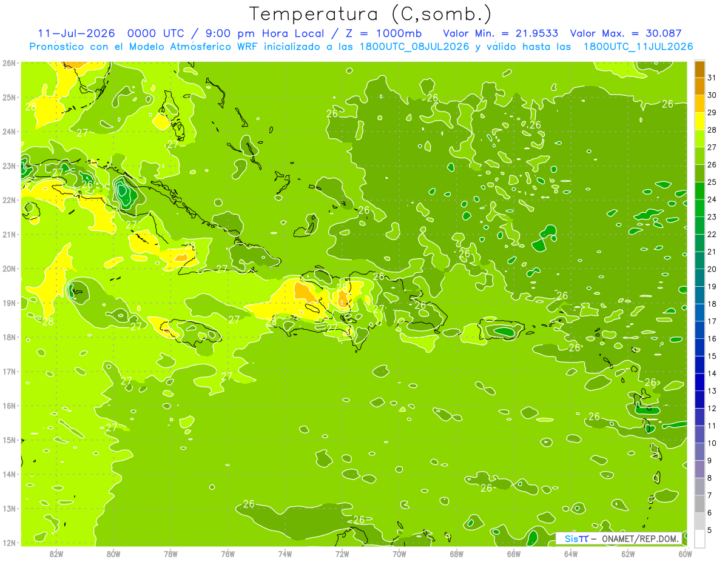Select the "1800UTC_08JUL2026" initialization timestamp
This screenshot has height=562, width=728.
[414, 47]
